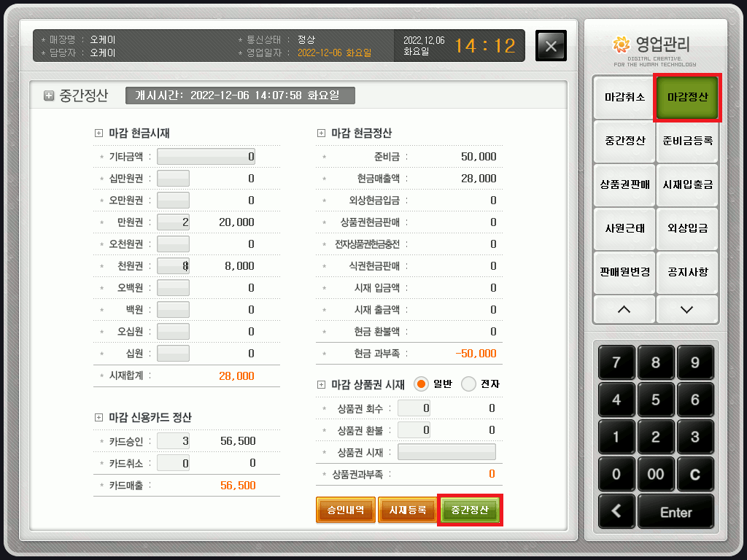
Task: Select the 전자 radio option
Action: [468, 384]
